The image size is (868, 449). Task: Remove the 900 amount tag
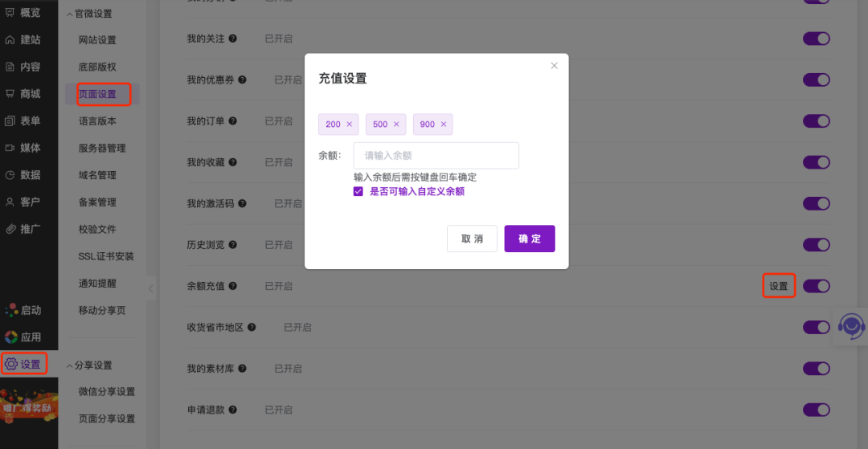pyautogui.click(x=444, y=124)
